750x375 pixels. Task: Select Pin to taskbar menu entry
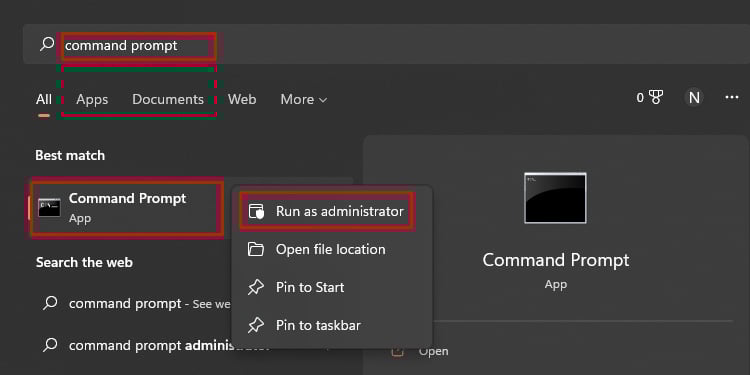click(331, 325)
